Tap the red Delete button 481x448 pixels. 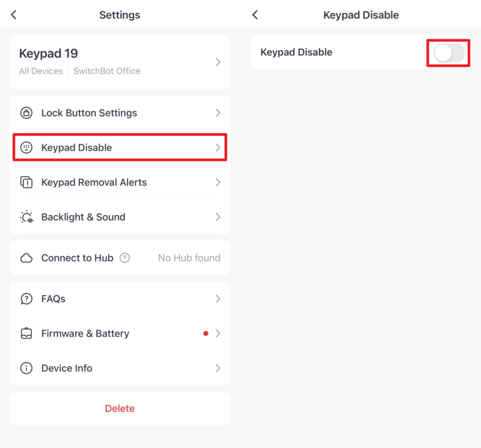pos(119,408)
